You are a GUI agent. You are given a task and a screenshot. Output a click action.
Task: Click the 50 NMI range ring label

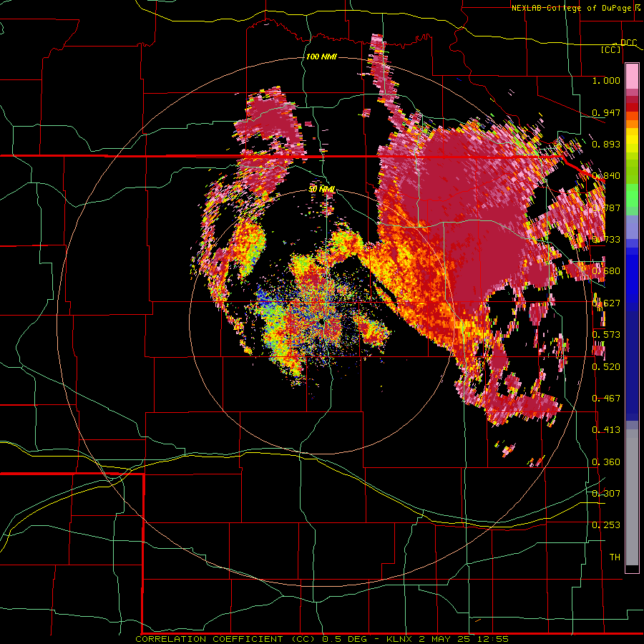(321, 189)
